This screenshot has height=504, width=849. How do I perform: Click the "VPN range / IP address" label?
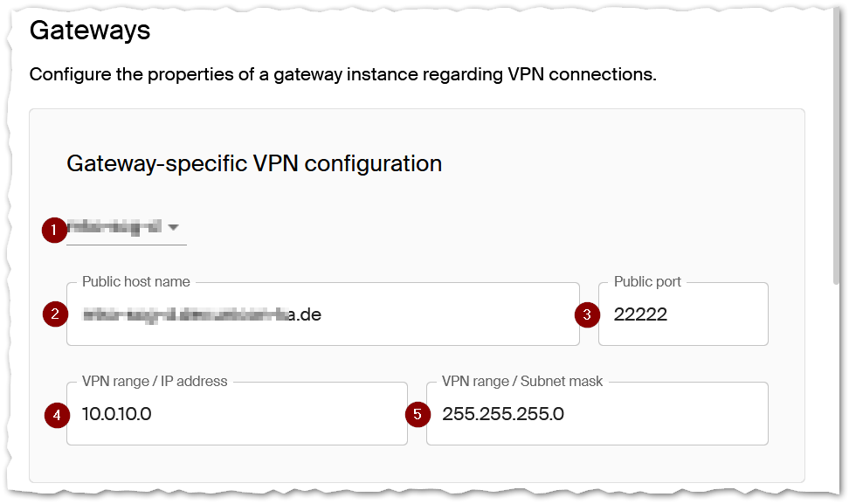click(155, 382)
